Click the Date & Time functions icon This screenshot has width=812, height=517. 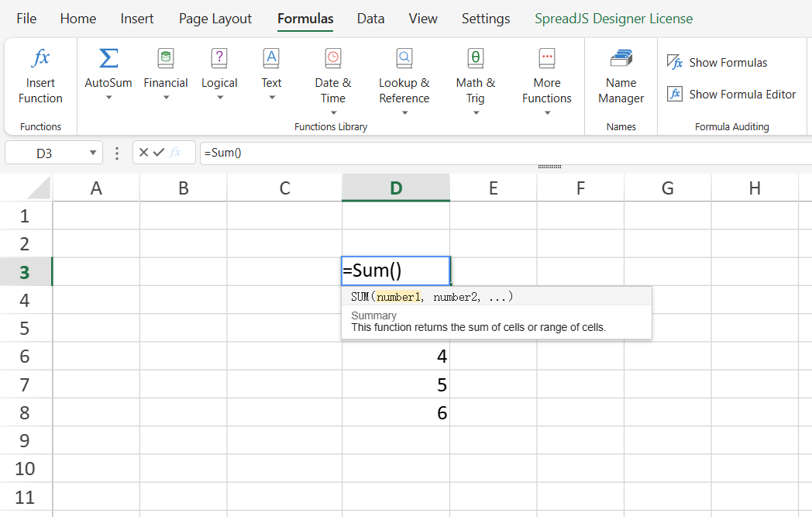pos(333,58)
